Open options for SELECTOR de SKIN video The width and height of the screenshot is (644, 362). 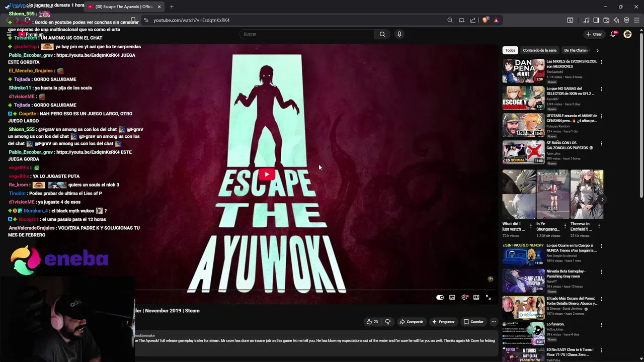click(x=601, y=89)
